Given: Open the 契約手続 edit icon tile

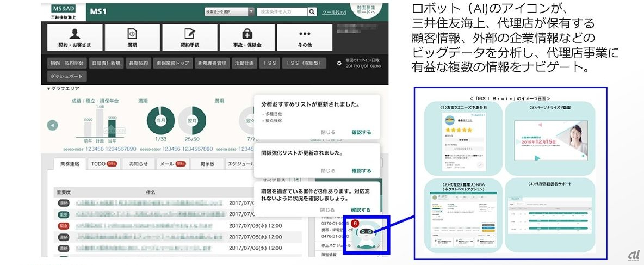Looking at the screenshot, I should click(x=190, y=38).
